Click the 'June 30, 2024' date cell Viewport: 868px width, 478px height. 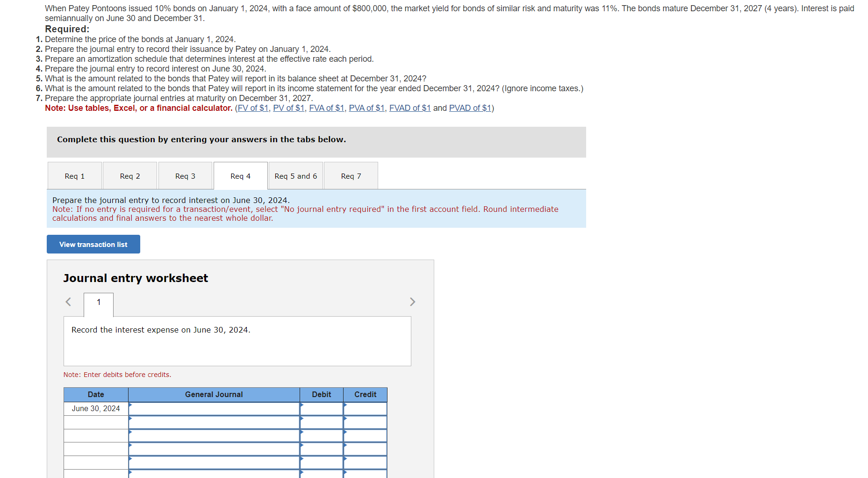(x=96, y=409)
